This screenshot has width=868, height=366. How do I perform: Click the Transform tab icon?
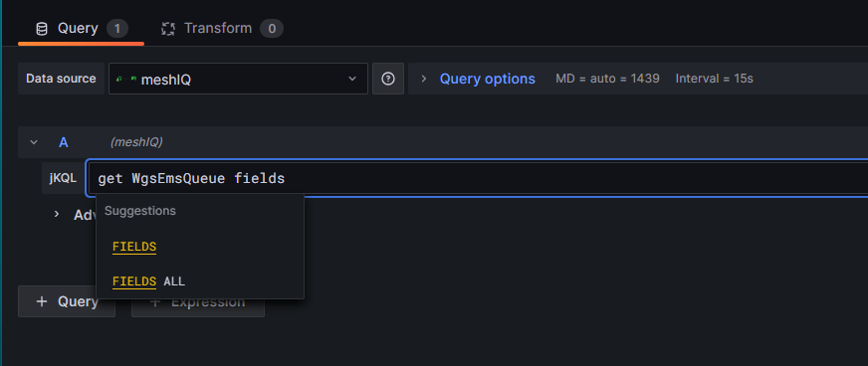pos(168,29)
